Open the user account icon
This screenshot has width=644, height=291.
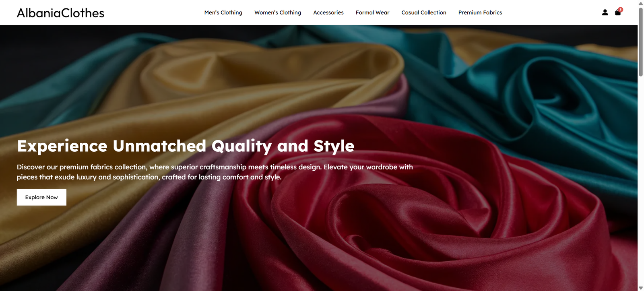click(605, 12)
